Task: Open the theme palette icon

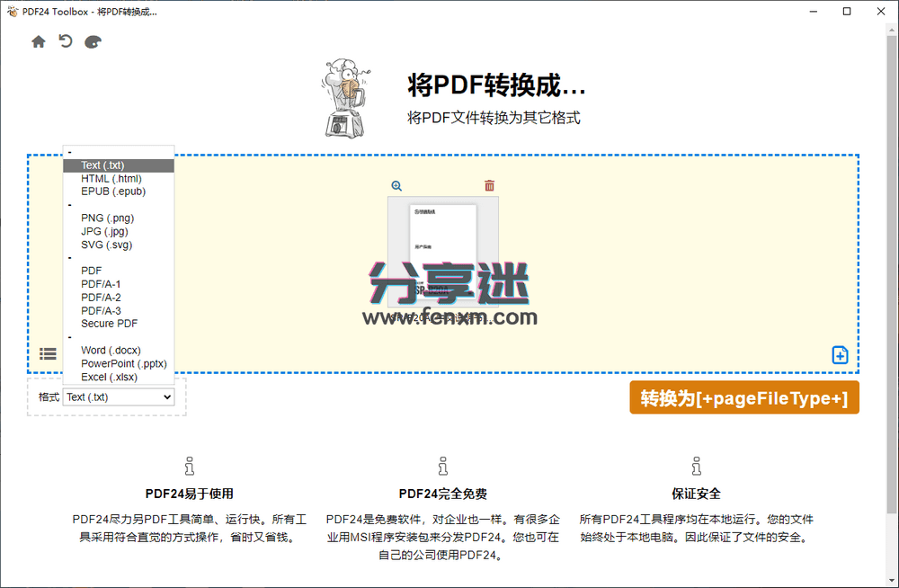Action: (x=93, y=41)
